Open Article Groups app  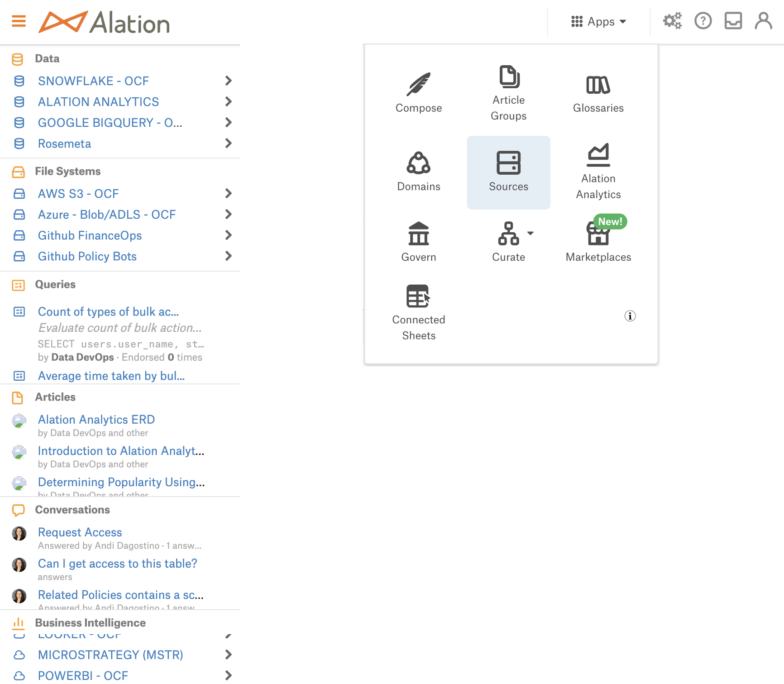[509, 93]
